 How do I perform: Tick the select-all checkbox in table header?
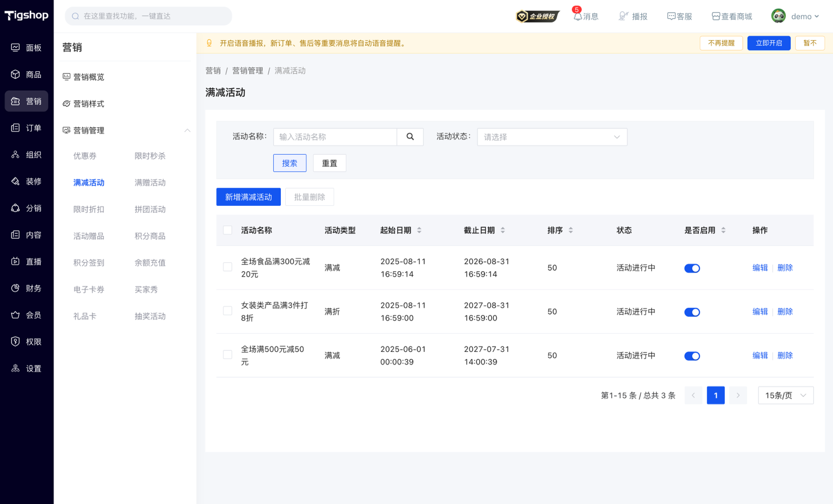point(227,230)
